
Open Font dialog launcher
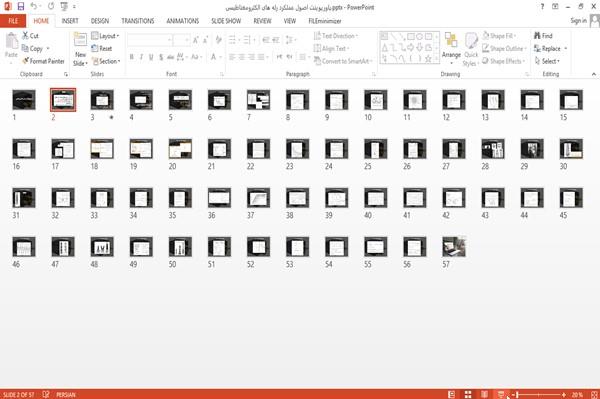(222, 74)
